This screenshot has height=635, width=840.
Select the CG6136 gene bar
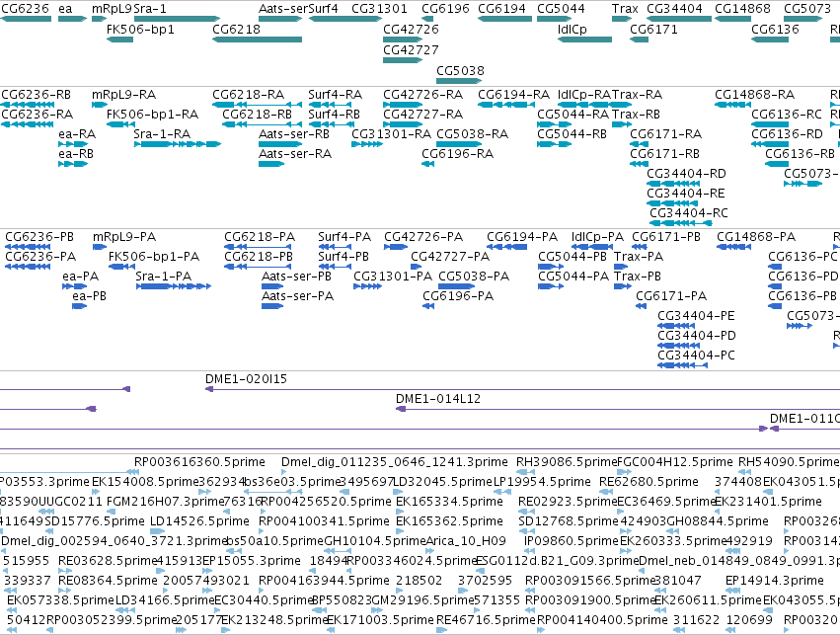tap(770, 40)
